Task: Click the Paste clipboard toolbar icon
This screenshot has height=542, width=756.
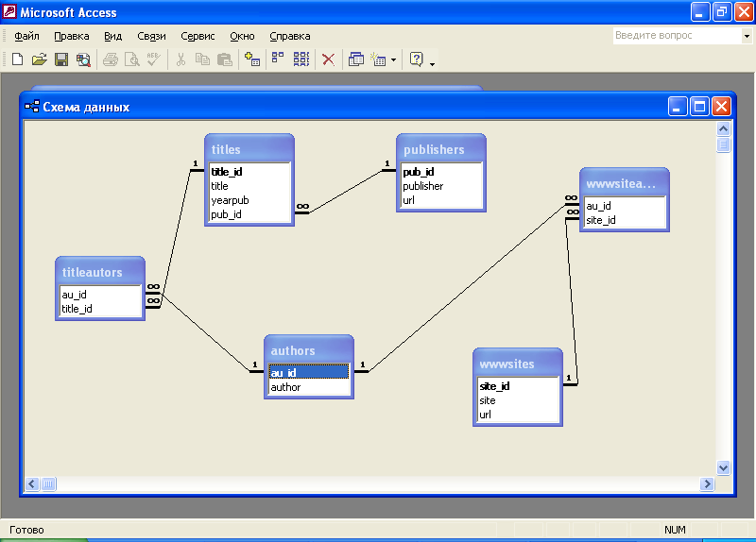Action: tap(225, 59)
